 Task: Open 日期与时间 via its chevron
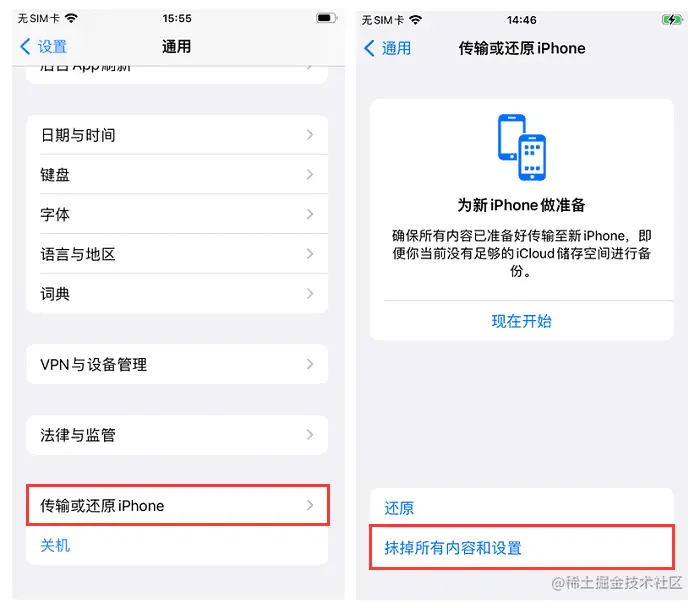tap(310, 135)
